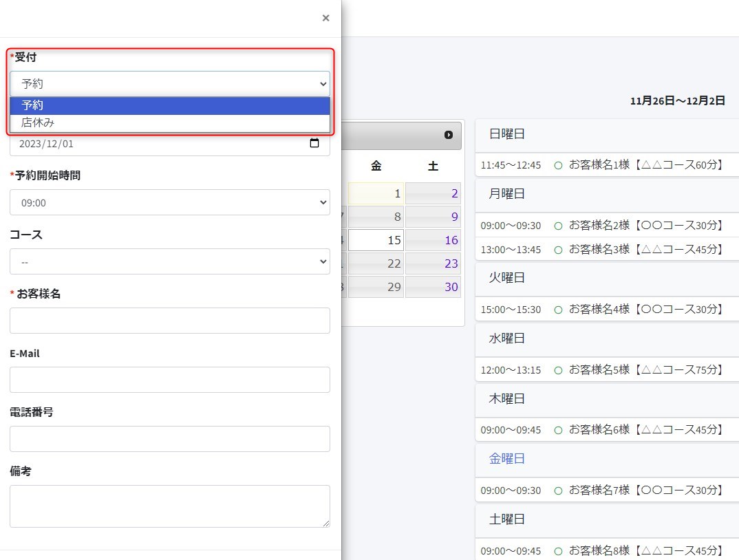Image resolution: width=739 pixels, height=560 pixels.
Task: Close the reservation form with the × icon
Action: tap(325, 18)
